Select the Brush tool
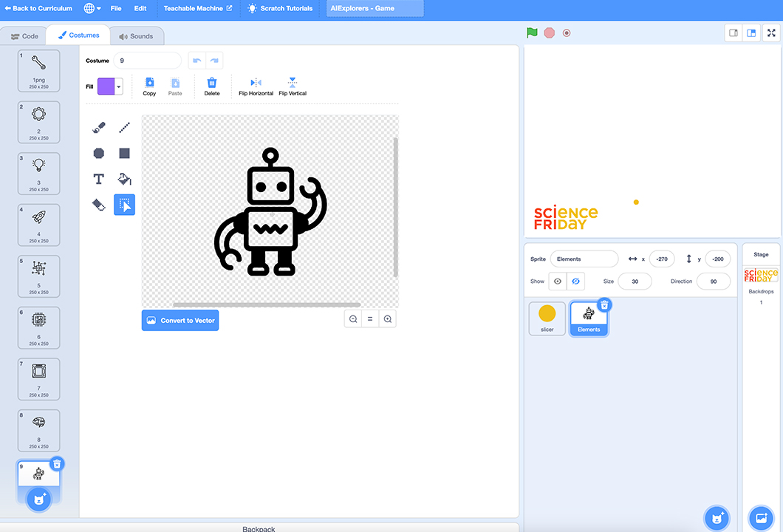The width and height of the screenshot is (783, 532). 99,126
